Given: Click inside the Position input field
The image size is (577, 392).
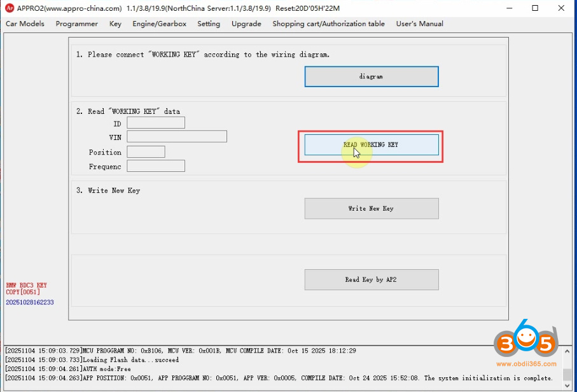Looking at the screenshot, I should pos(145,151).
